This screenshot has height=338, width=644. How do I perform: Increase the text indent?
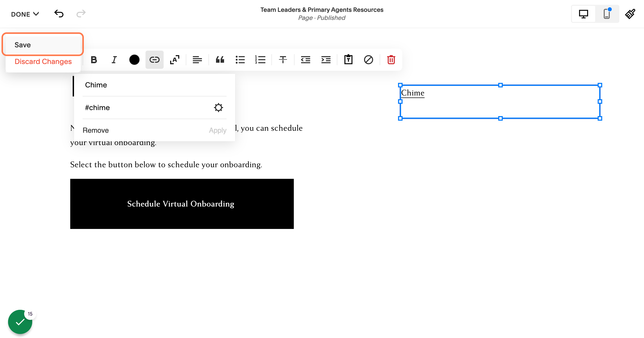pyautogui.click(x=326, y=60)
